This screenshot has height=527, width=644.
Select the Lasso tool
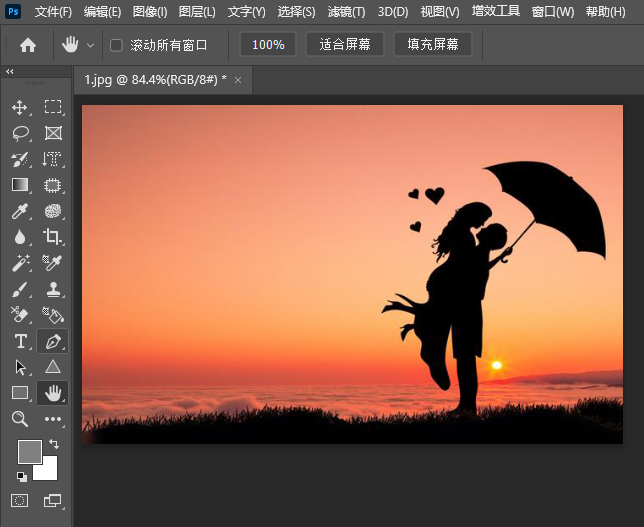[20, 133]
